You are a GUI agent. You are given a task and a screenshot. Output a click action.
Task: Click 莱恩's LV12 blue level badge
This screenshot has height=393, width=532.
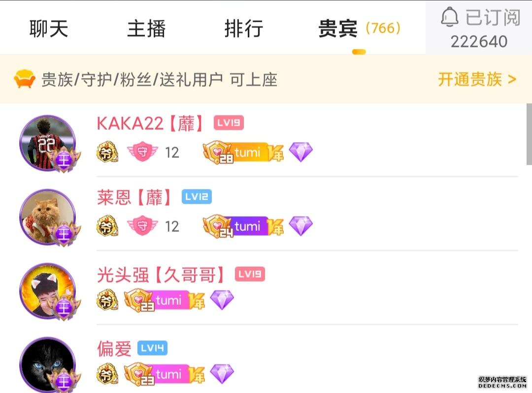(x=197, y=197)
